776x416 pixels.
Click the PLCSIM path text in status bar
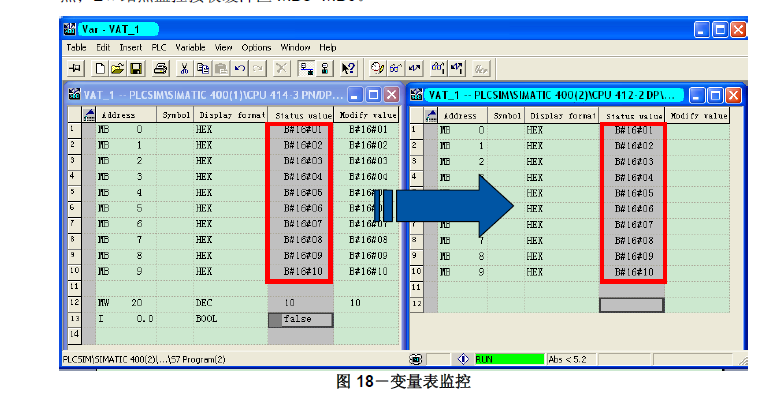point(144,360)
